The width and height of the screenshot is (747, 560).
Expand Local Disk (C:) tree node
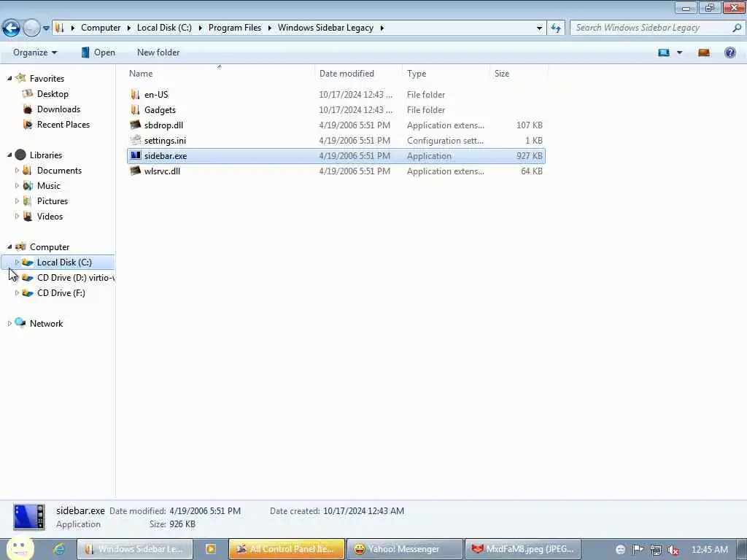pyautogui.click(x=18, y=262)
